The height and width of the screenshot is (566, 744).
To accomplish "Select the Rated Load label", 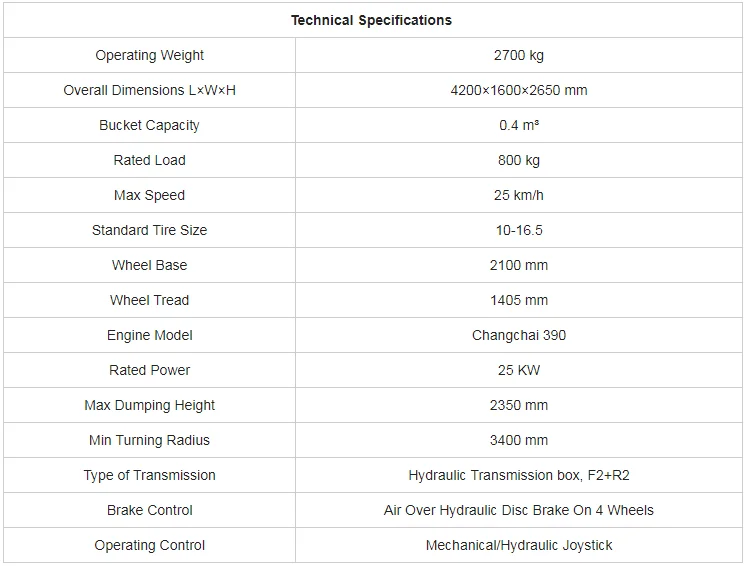I will 150,160.
